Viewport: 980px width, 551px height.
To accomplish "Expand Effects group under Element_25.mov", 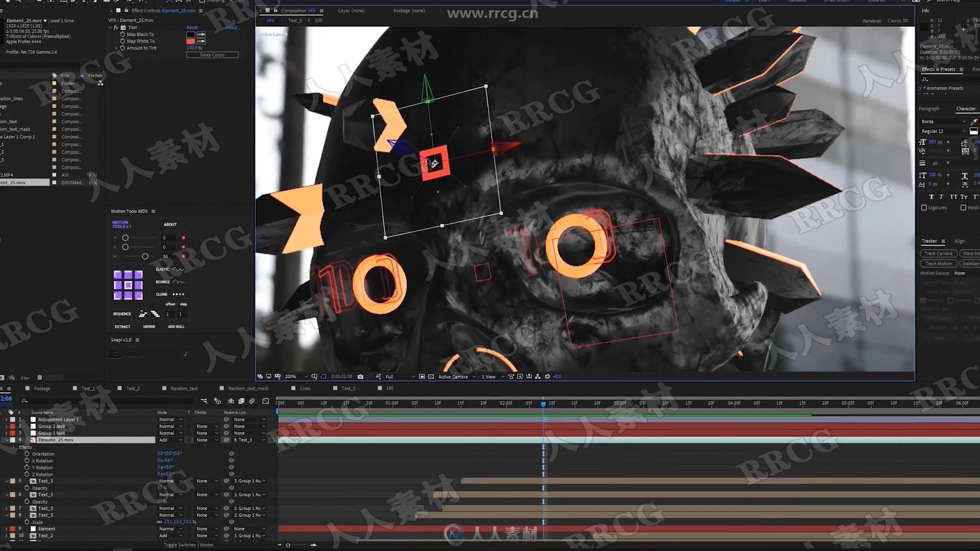I will pyautogui.click(x=14, y=447).
